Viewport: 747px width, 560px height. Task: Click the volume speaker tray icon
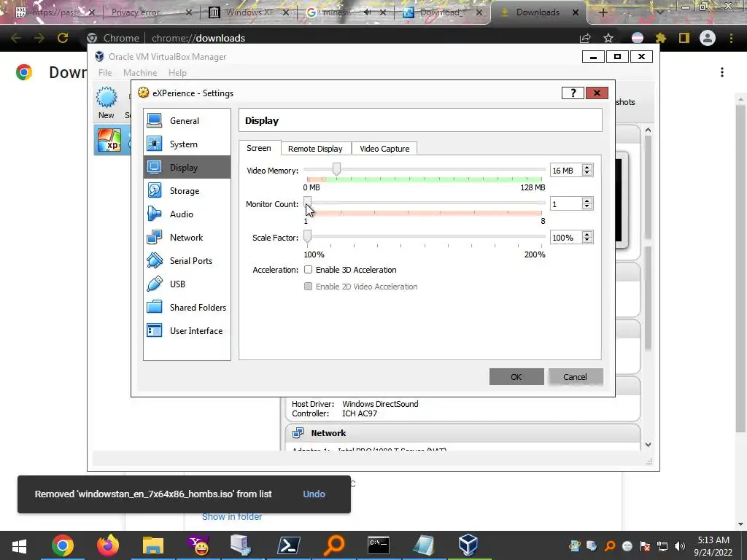pos(680,546)
